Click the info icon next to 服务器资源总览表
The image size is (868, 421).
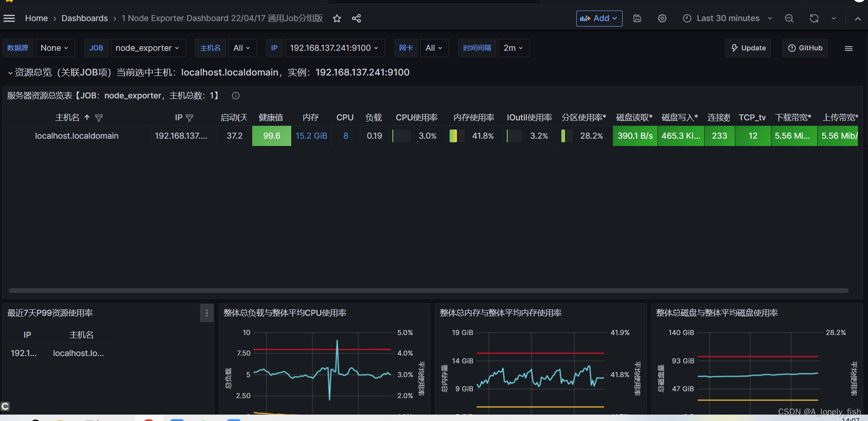tap(235, 96)
